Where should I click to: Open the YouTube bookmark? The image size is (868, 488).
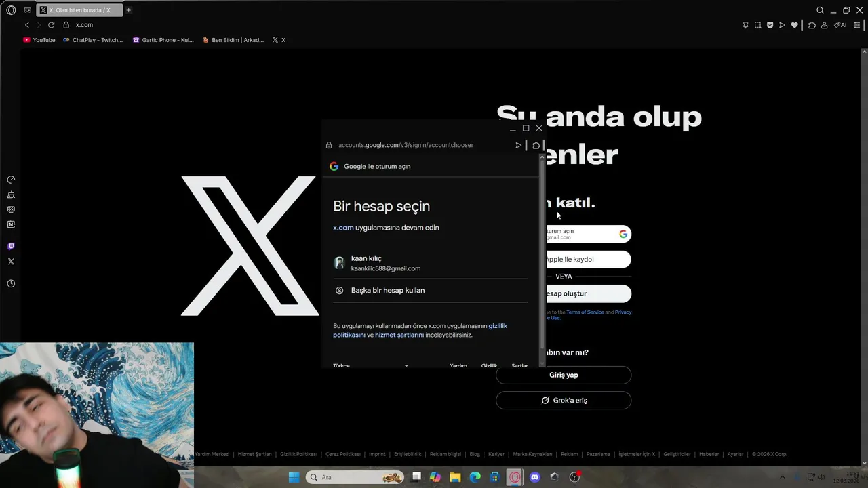pos(39,40)
